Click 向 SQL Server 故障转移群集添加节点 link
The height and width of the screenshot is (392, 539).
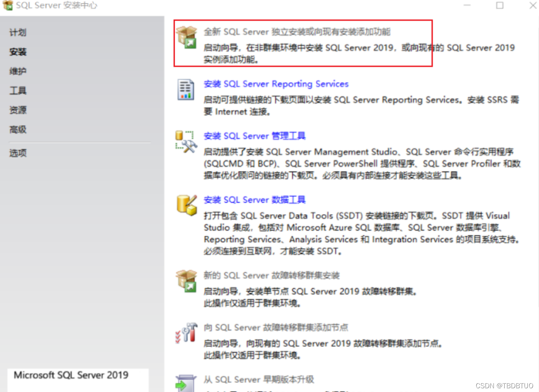[276, 328]
